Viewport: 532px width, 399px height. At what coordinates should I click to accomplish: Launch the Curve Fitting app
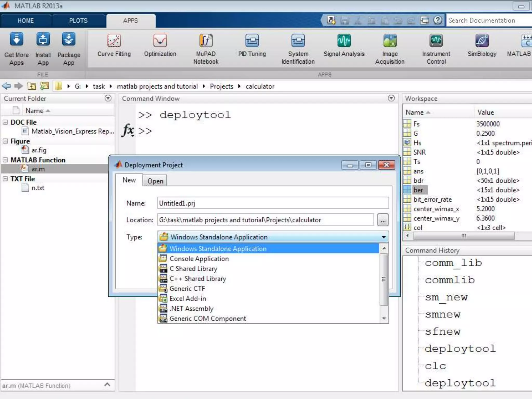click(114, 45)
